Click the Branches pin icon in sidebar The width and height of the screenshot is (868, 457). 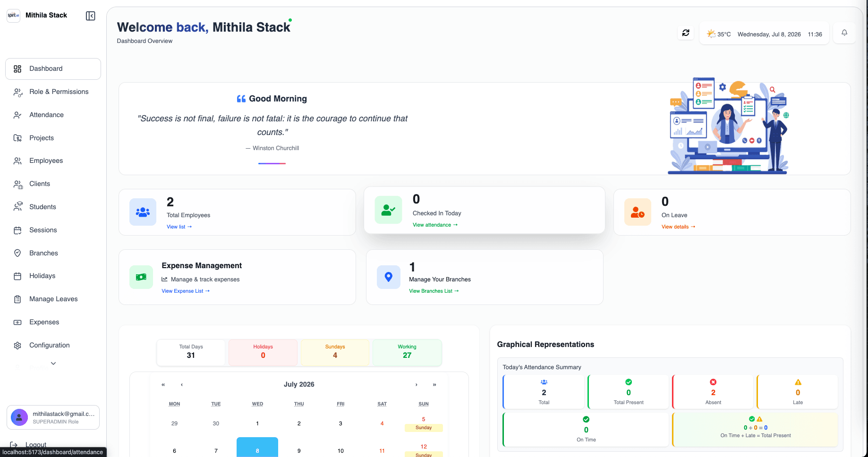17,253
